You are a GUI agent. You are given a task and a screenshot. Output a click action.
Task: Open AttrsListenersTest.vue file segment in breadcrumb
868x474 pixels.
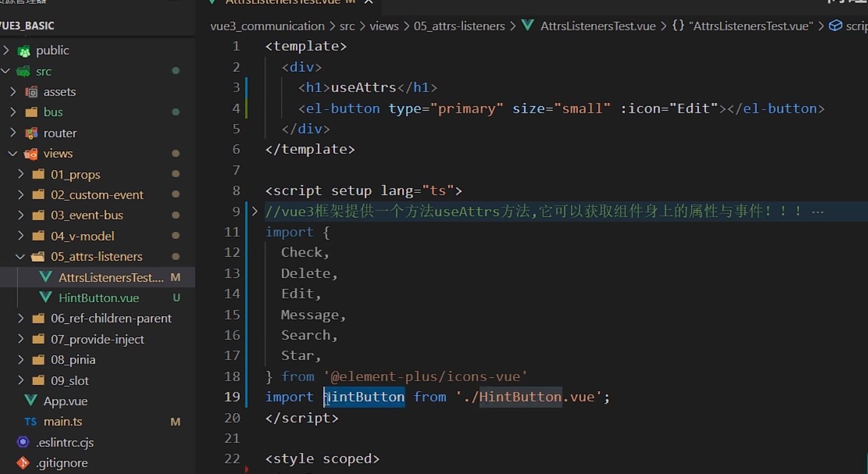pyautogui.click(x=598, y=26)
